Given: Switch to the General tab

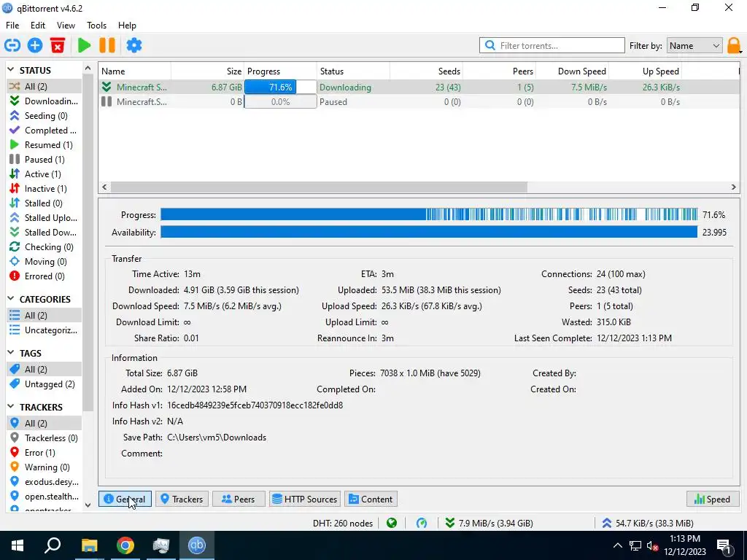Looking at the screenshot, I should [125, 499].
